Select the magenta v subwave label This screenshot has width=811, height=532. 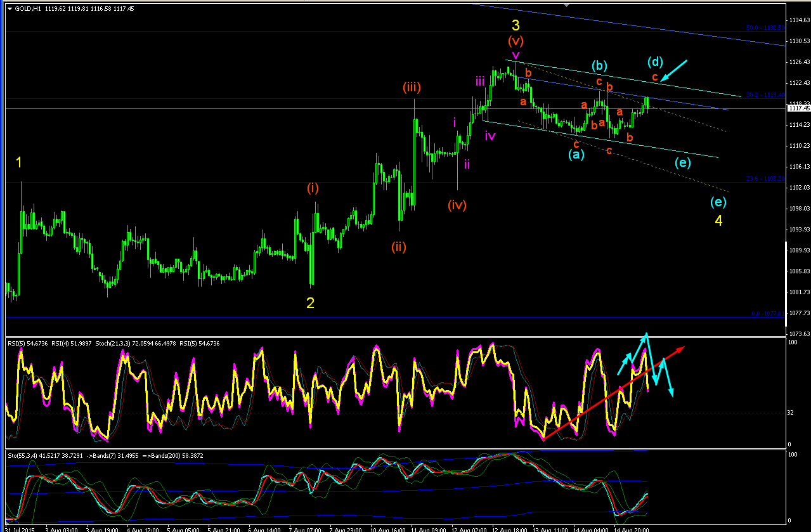click(515, 55)
